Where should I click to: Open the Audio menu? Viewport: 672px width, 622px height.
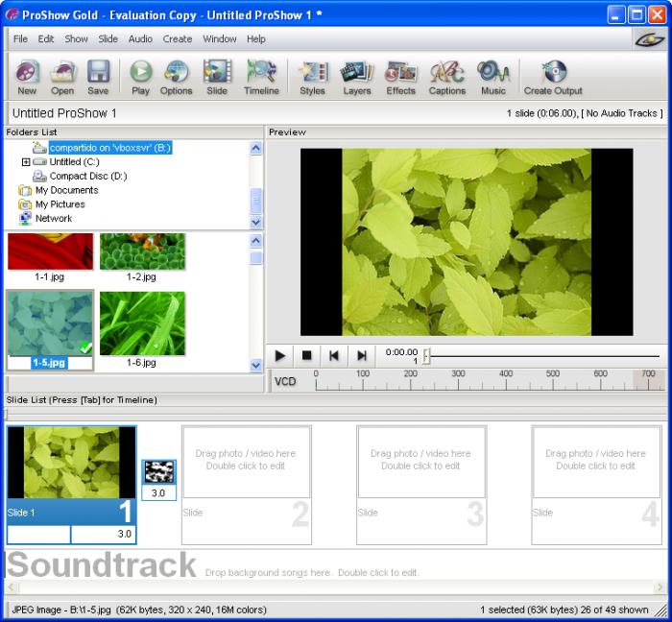(x=140, y=39)
